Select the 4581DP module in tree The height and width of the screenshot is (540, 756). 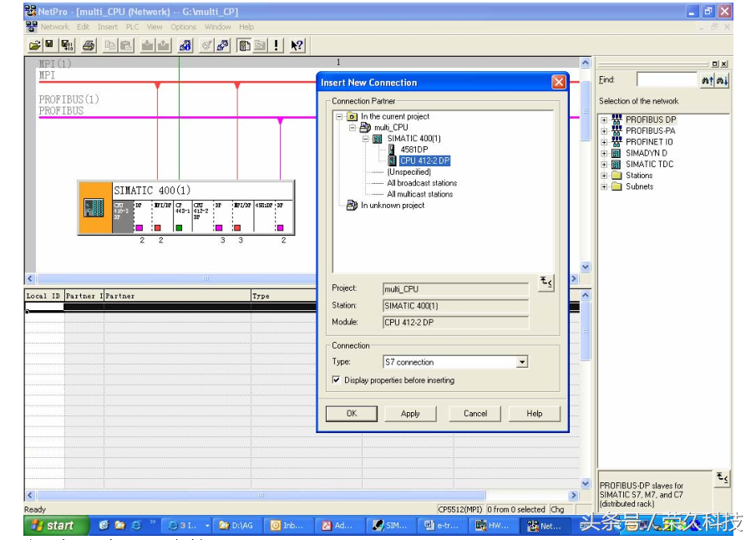click(x=415, y=150)
